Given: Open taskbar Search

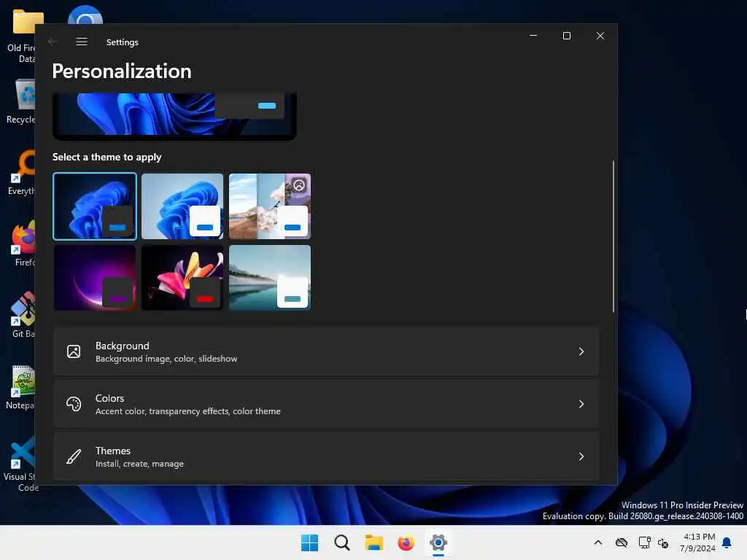Looking at the screenshot, I should pos(341,542).
